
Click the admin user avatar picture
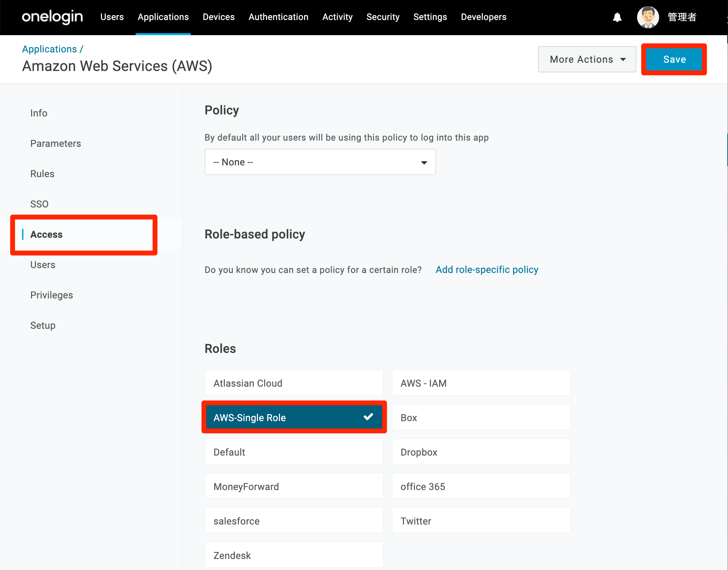point(648,17)
